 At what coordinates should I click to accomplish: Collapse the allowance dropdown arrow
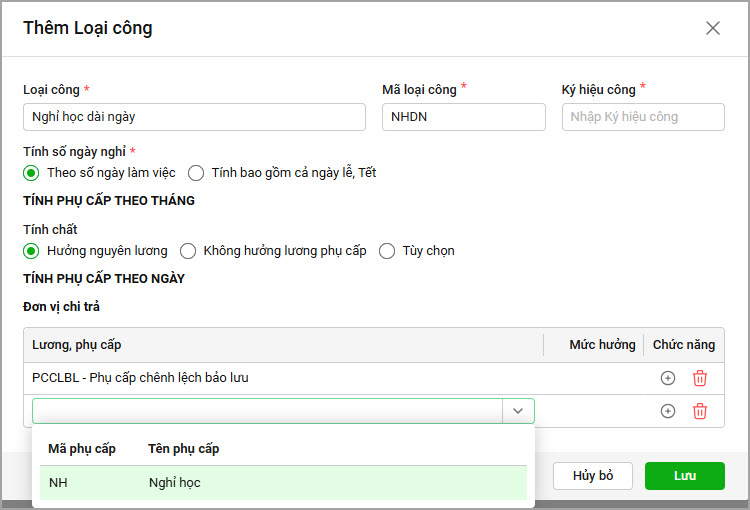click(x=518, y=411)
